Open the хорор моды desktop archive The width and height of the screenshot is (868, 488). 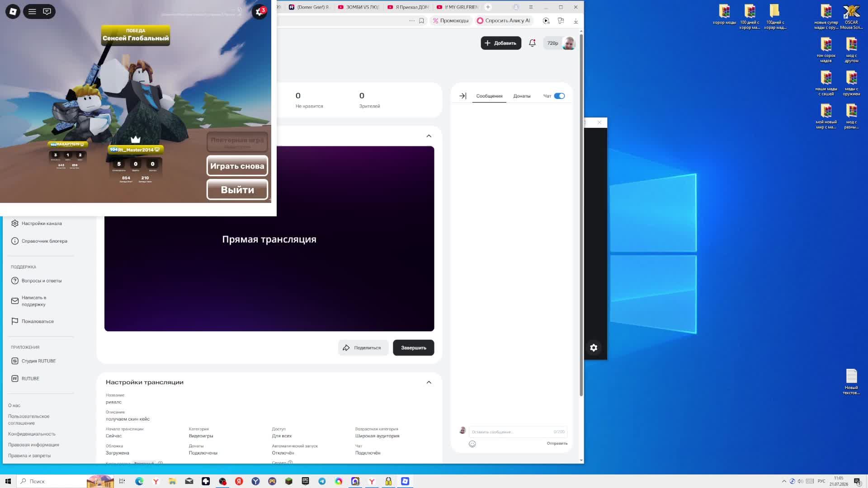724,14
